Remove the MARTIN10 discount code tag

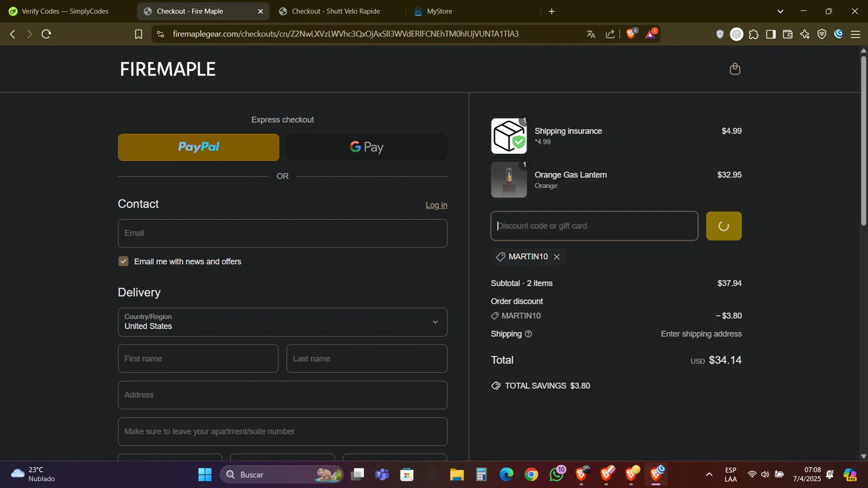point(557,257)
